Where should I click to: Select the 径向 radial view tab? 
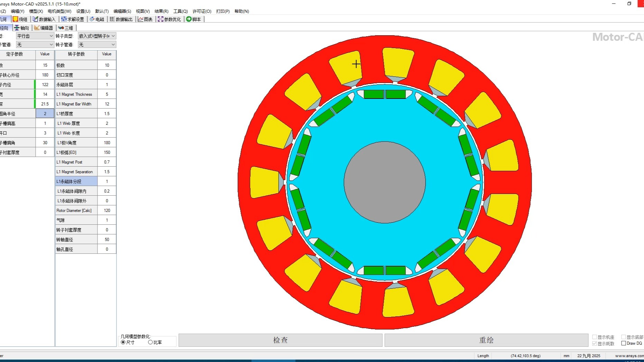[5, 28]
